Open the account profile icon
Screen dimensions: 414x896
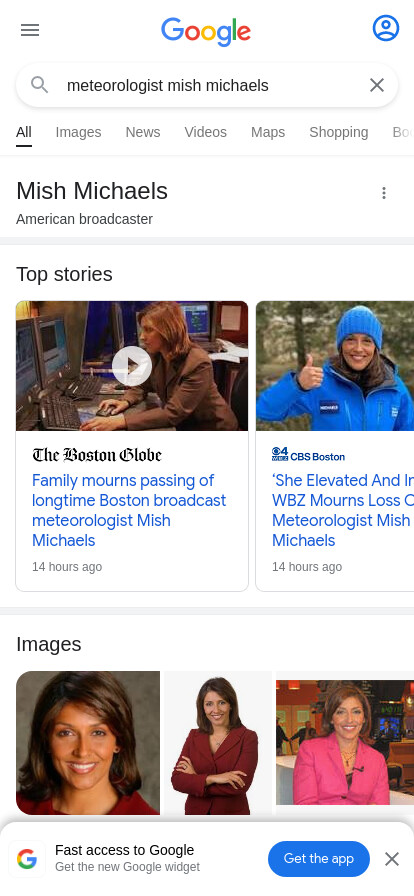coord(385,28)
